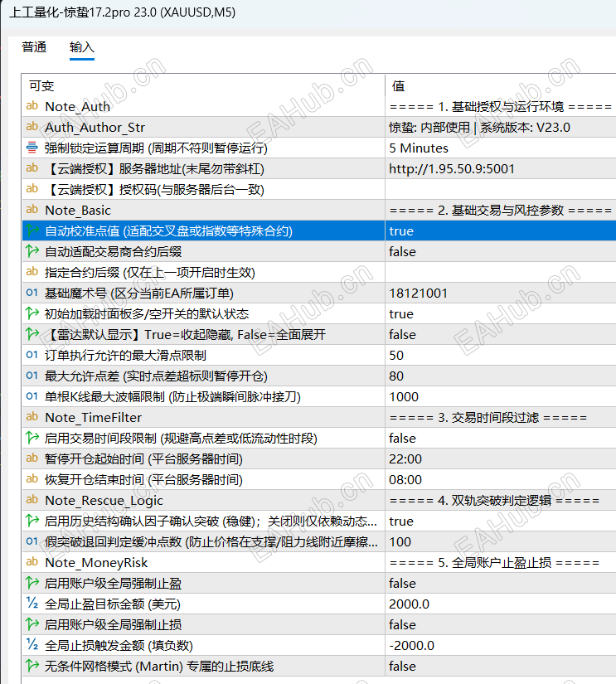616x684 pixels.
Task: Click the integer icon beside 基础魔术号
Action: [x=32, y=293]
